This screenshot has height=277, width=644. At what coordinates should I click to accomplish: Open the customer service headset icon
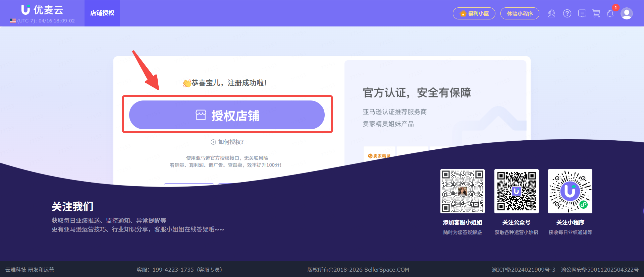(x=552, y=13)
